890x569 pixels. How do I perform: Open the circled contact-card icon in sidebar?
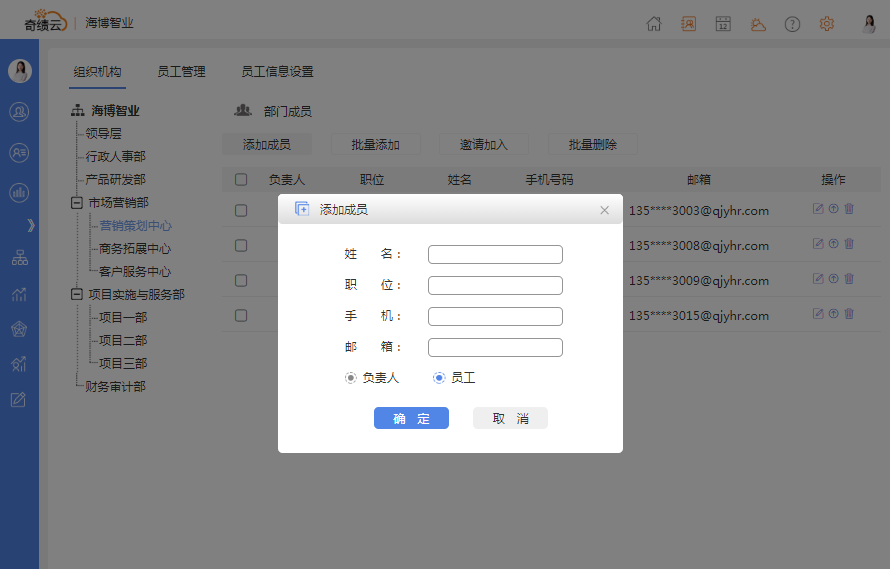coord(19,153)
